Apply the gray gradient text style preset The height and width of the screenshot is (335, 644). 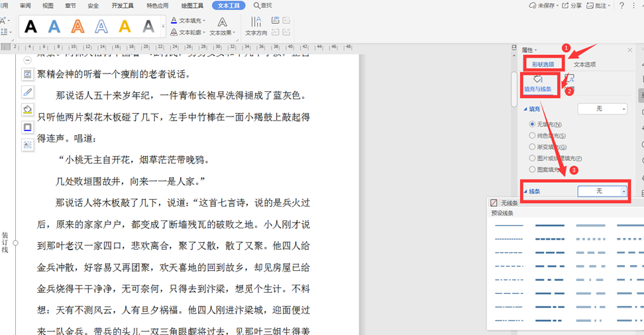click(x=148, y=26)
